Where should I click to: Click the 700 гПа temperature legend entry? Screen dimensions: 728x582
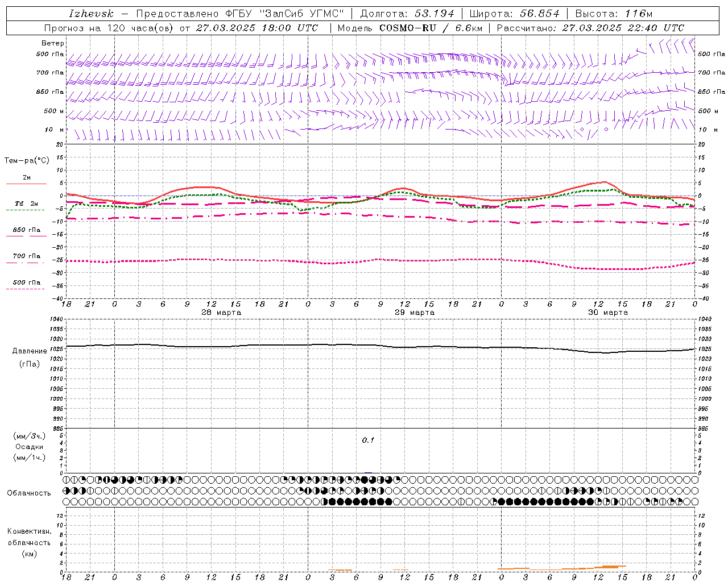point(27,256)
